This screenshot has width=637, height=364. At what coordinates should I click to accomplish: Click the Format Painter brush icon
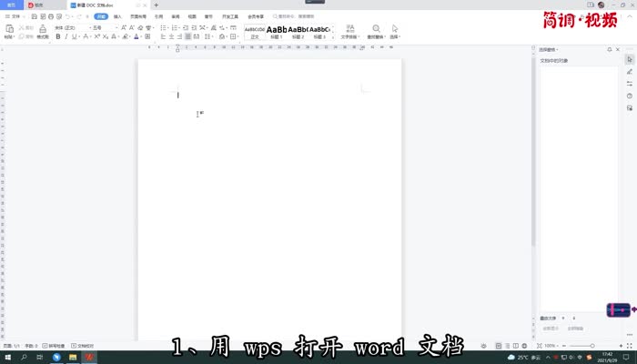click(43, 28)
